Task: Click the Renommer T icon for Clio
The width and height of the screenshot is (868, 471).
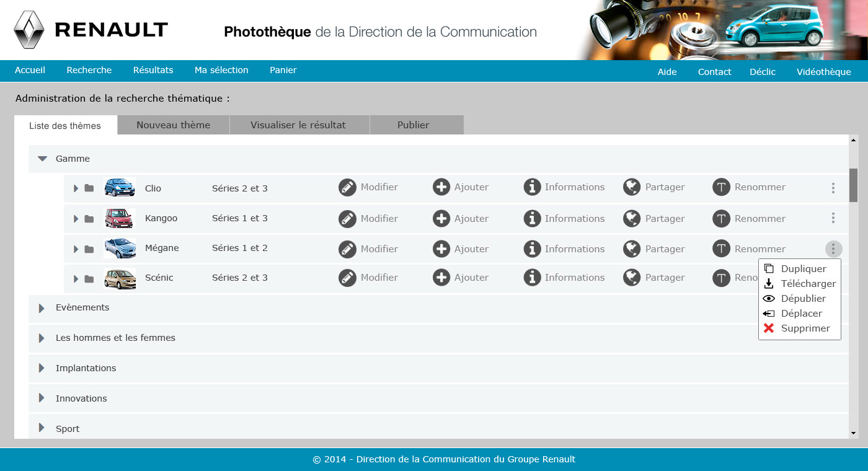Action: pos(721,187)
